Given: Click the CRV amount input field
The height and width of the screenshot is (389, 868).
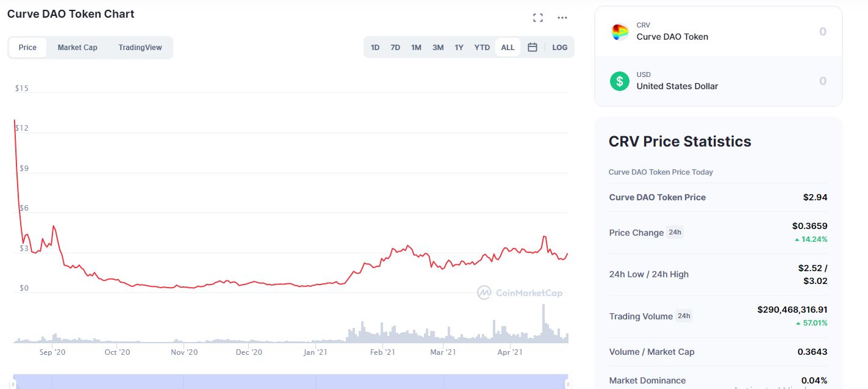Looking at the screenshot, I should 793,31.
